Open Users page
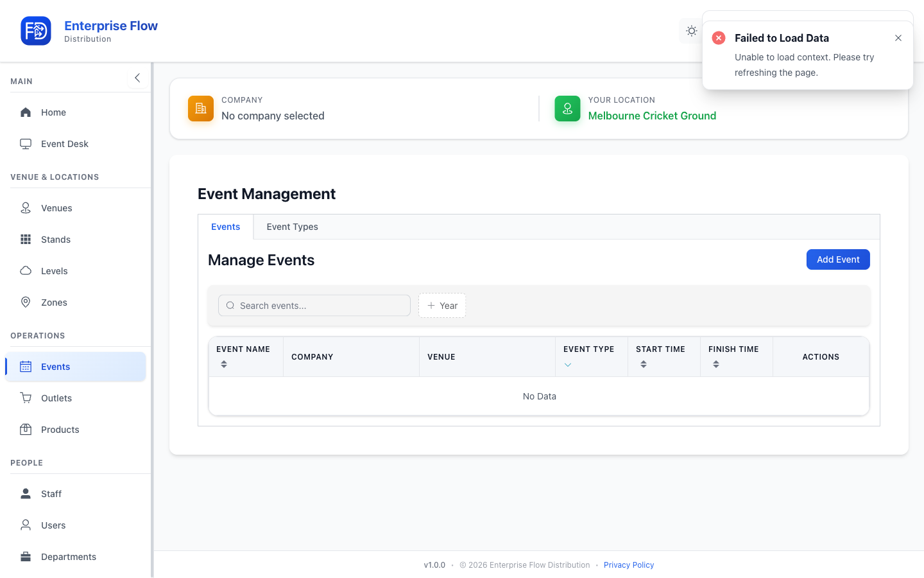 [76, 525]
